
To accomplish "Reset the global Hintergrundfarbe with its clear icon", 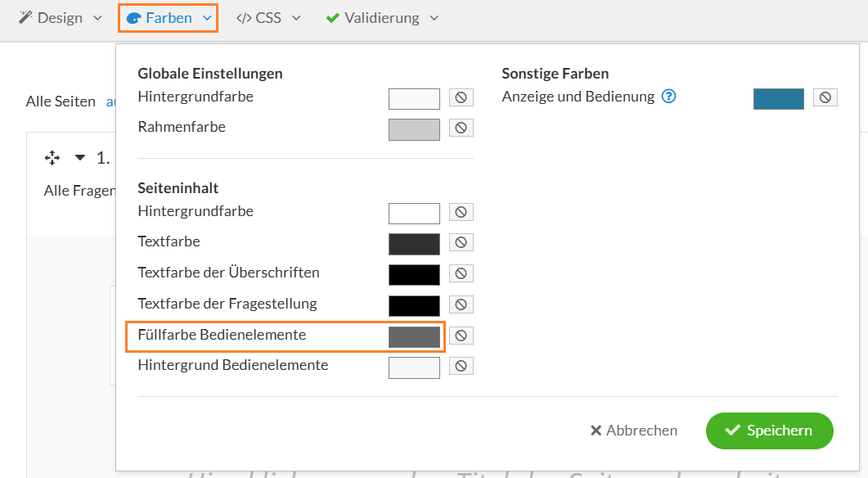I will point(461,97).
